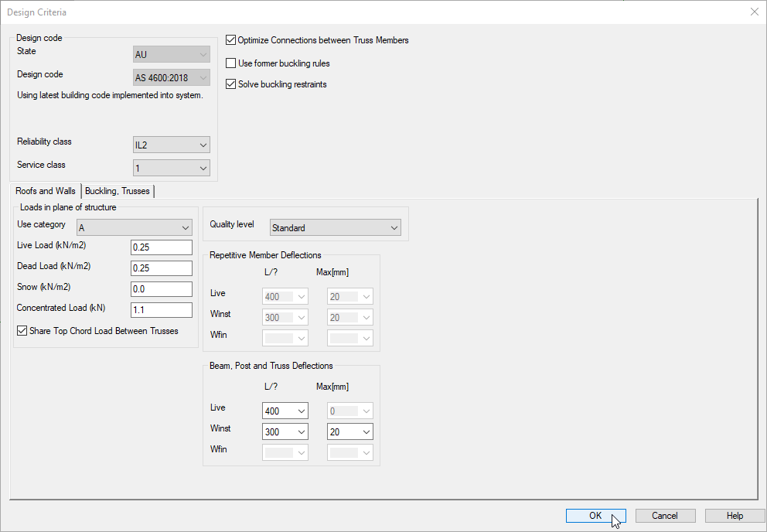Switch to the Buckling, Trusses tab

tap(118, 191)
